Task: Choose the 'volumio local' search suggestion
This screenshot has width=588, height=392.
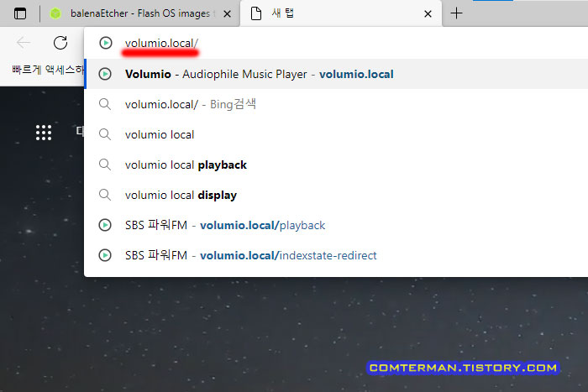Action: coord(336,134)
